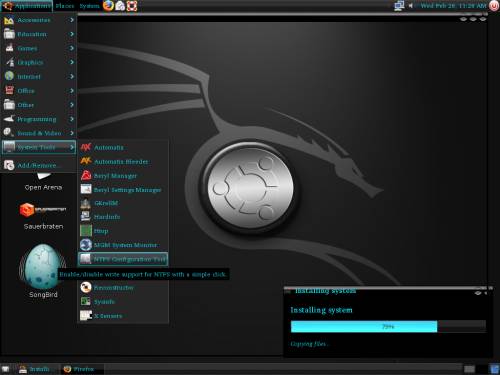The image size is (500, 375).
Task: Launch GKrellM system monitor
Action: 123,203
